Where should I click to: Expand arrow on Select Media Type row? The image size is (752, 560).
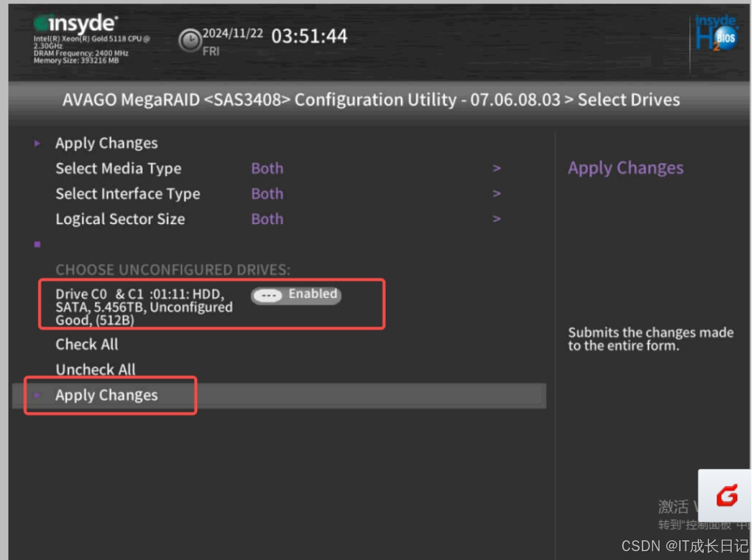[497, 168]
